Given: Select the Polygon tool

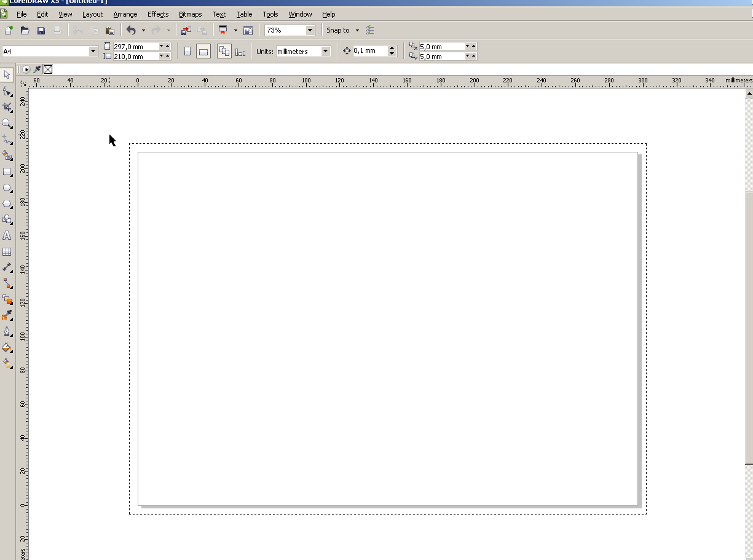Looking at the screenshot, I should [7, 203].
